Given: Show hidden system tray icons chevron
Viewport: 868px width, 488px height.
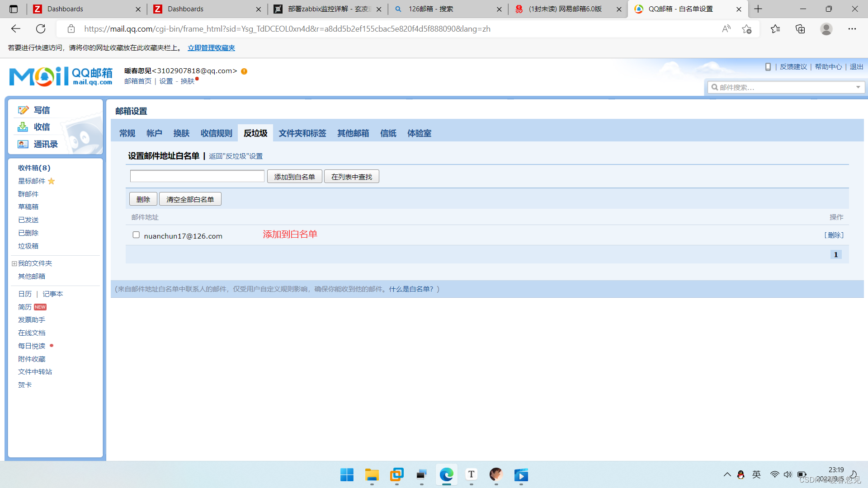Looking at the screenshot, I should click(x=727, y=474).
